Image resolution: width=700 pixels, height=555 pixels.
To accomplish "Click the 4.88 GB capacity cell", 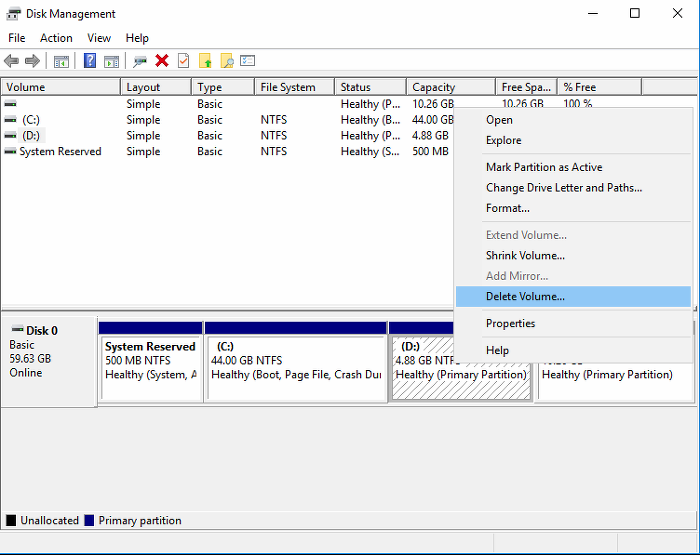I will coord(430,135).
